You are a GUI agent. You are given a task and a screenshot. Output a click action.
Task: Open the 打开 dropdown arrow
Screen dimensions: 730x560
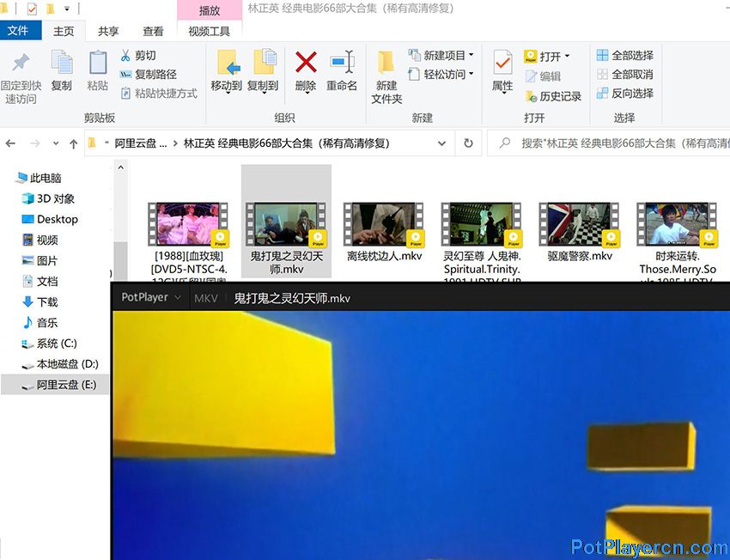tap(567, 57)
